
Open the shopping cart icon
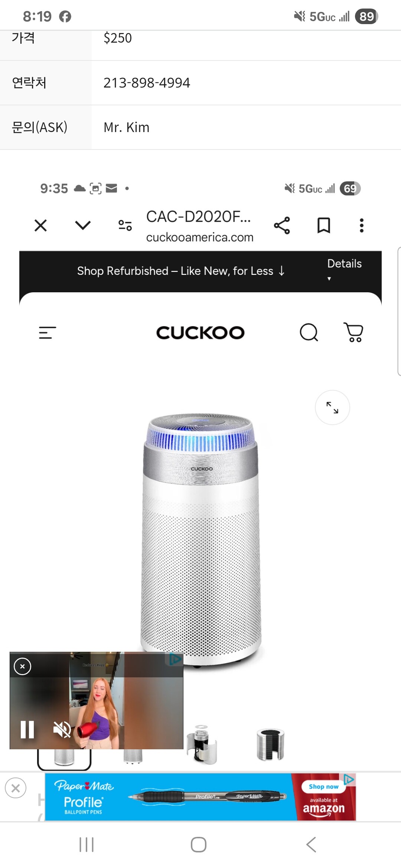[x=353, y=332]
